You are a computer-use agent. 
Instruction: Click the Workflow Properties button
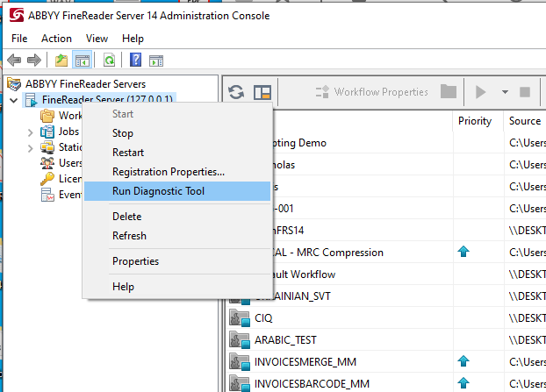tap(371, 92)
